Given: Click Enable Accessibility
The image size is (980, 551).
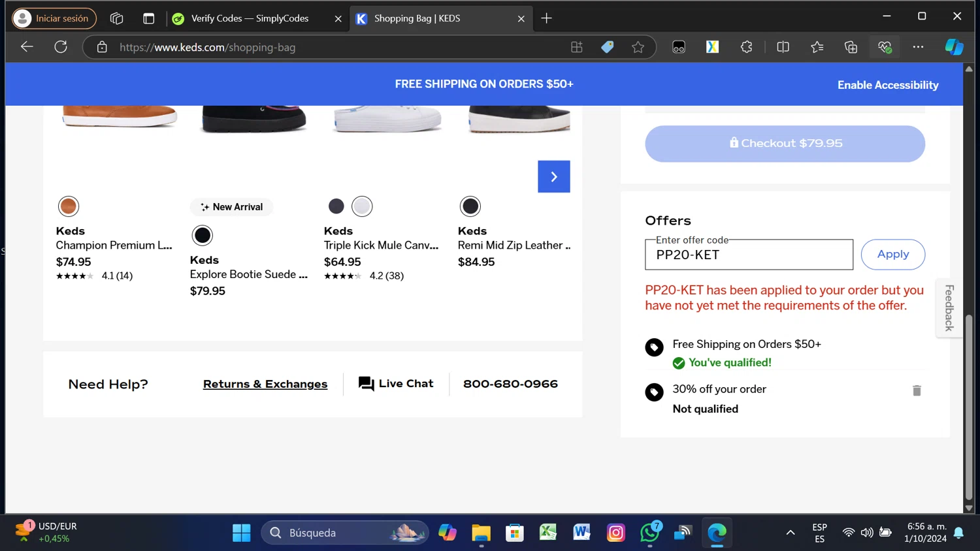Looking at the screenshot, I should (x=888, y=85).
